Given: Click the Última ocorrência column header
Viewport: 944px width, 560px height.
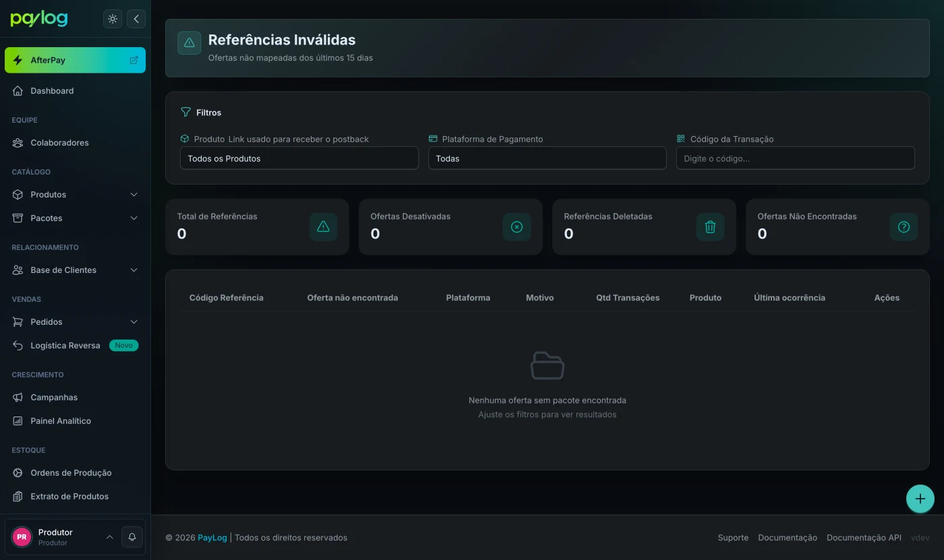Looking at the screenshot, I should click(x=790, y=298).
